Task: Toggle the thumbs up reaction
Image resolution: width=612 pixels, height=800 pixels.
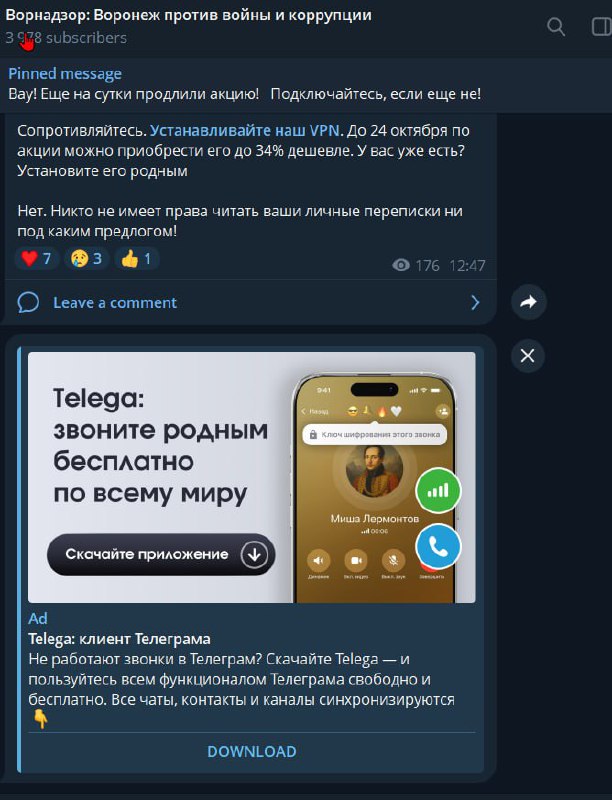Action: coord(136,259)
